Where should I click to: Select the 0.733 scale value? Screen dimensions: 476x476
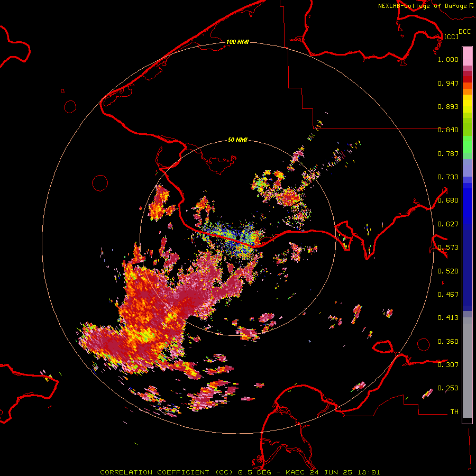click(x=448, y=177)
